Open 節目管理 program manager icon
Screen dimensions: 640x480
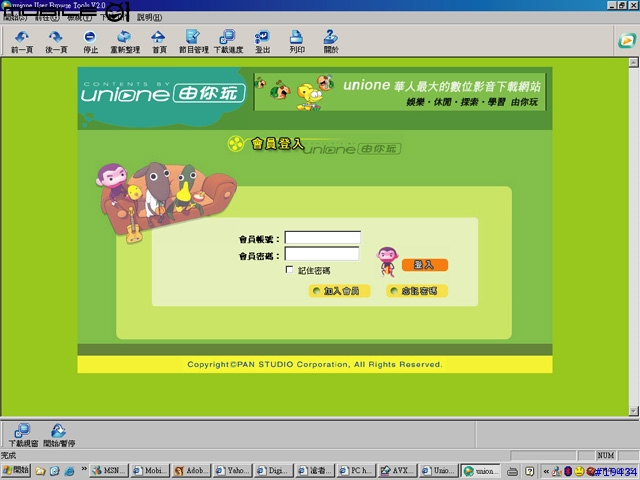pyautogui.click(x=193, y=42)
